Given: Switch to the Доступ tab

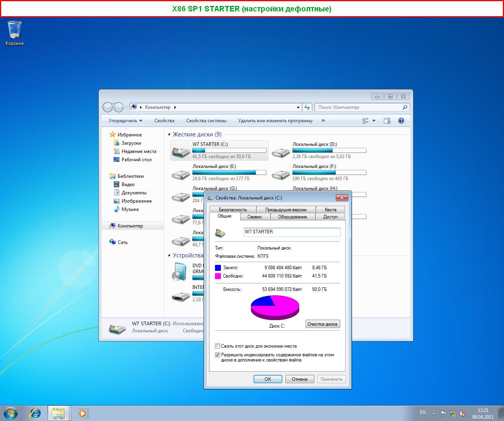Looking at the screenshot, I should 330,217.
